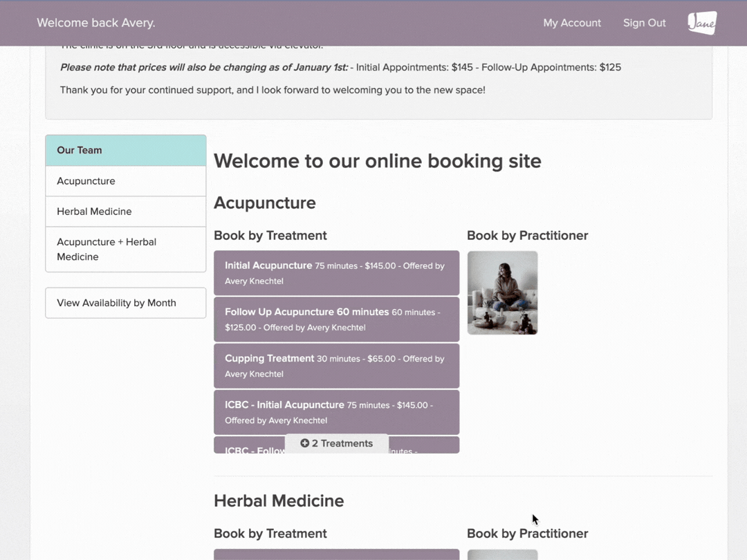Select Acupuncture + Herbal Medicine category
Image resolution: width=747 pixels, height=560 pixels.
pyautogui.click(x=126, y=249)
